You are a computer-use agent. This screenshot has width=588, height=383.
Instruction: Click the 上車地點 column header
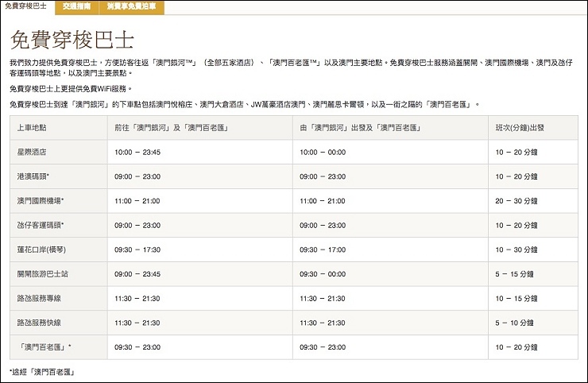pos(32,128)
